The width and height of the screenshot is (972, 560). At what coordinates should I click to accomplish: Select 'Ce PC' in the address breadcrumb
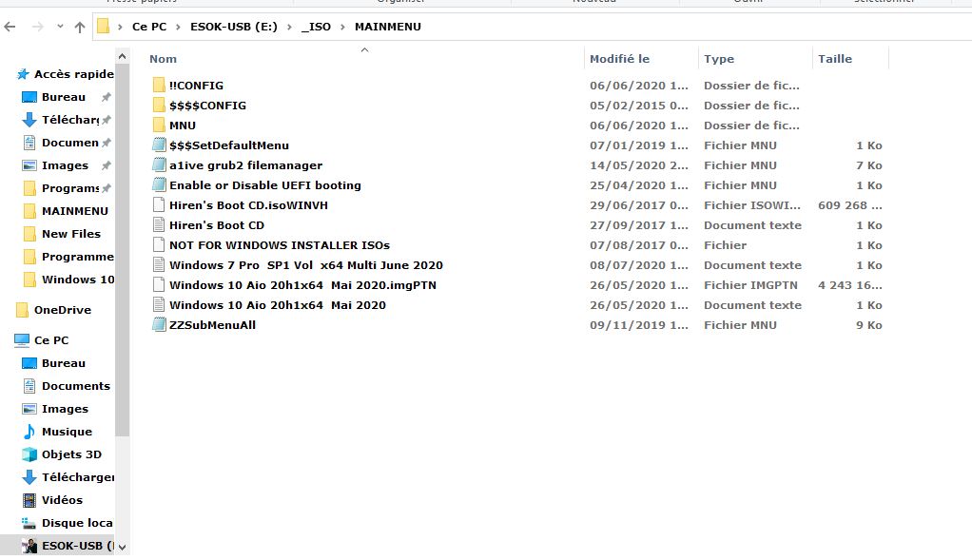click(x=149, y=27)
